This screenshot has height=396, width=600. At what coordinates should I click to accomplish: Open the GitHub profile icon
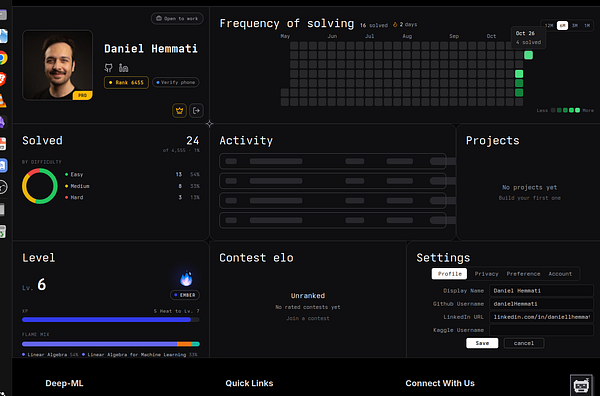click(x=109, y=68)
